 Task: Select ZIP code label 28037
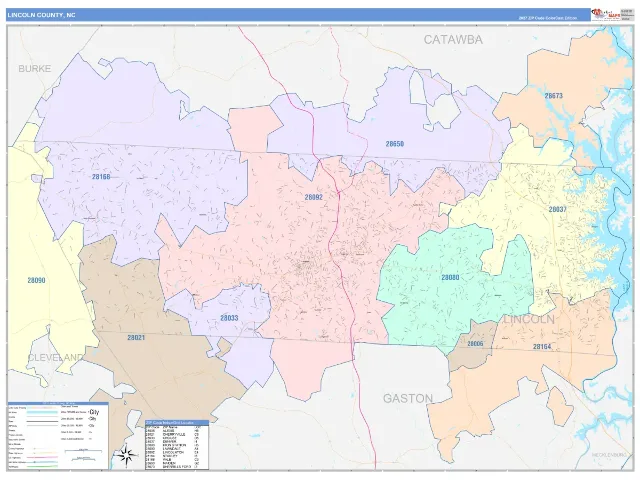click(557, 209)
